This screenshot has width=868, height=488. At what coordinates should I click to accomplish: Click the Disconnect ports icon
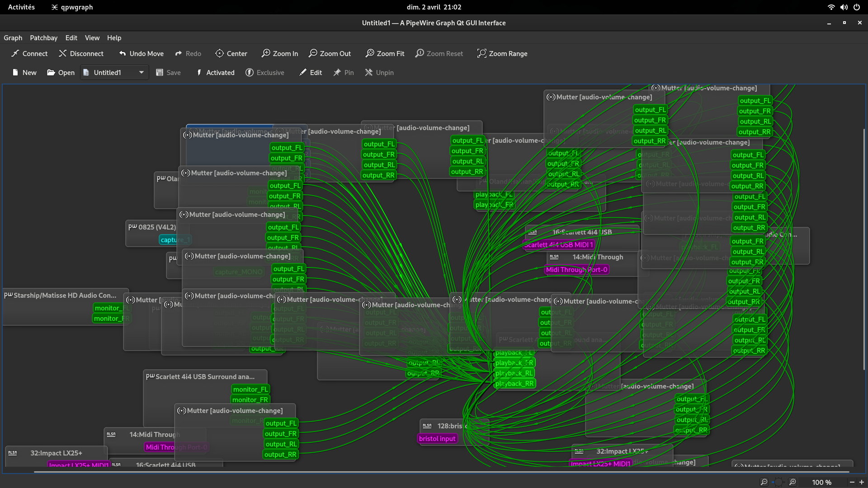[62, 54]
